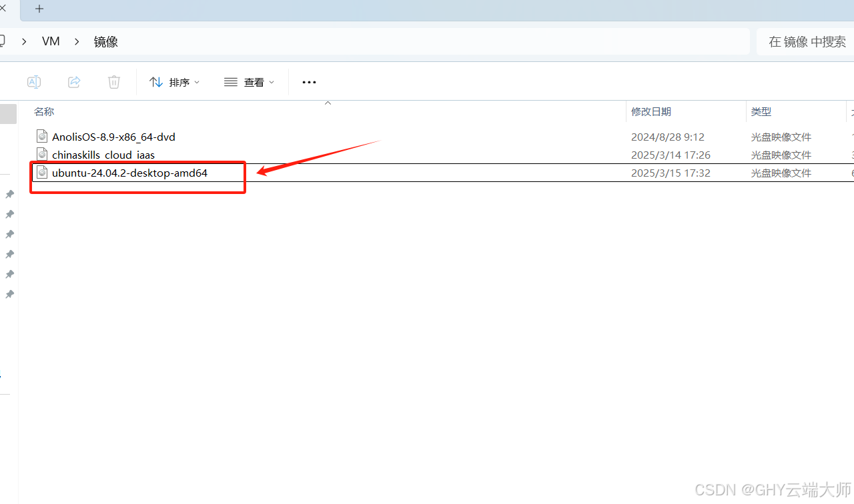
Task: Click date 2025/3/15 17:32 cell
Action: 671,173
